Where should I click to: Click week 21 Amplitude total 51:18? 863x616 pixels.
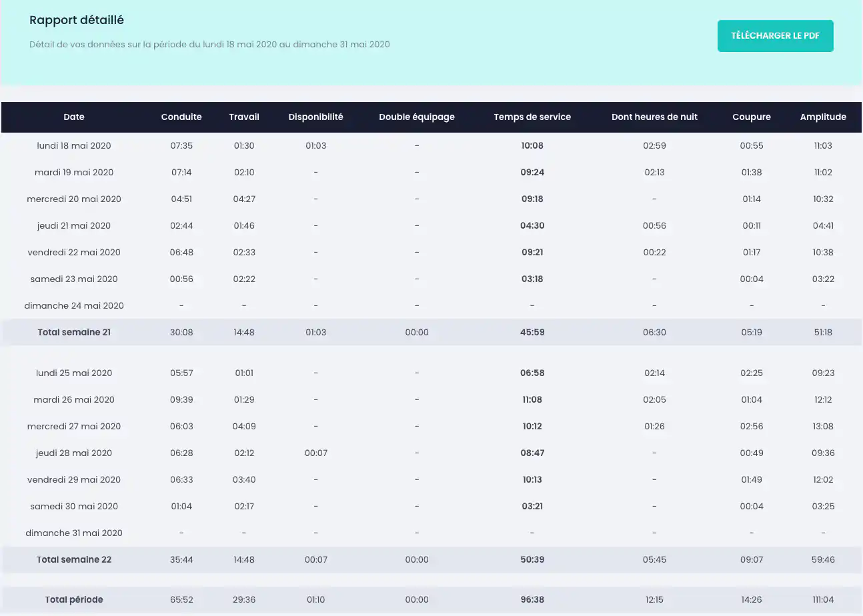[823, 332]
